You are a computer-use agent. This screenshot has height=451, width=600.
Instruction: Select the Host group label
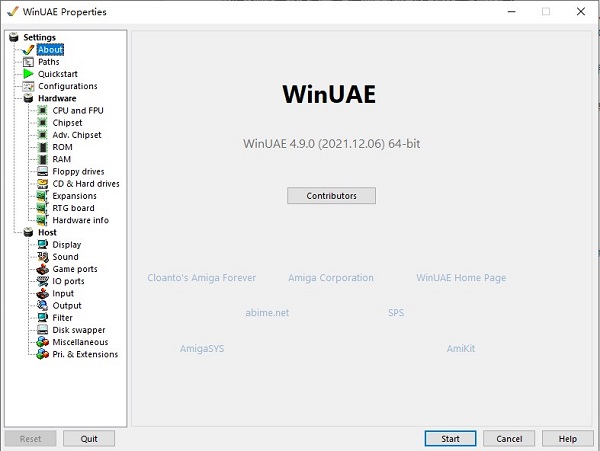click(47, 232)
